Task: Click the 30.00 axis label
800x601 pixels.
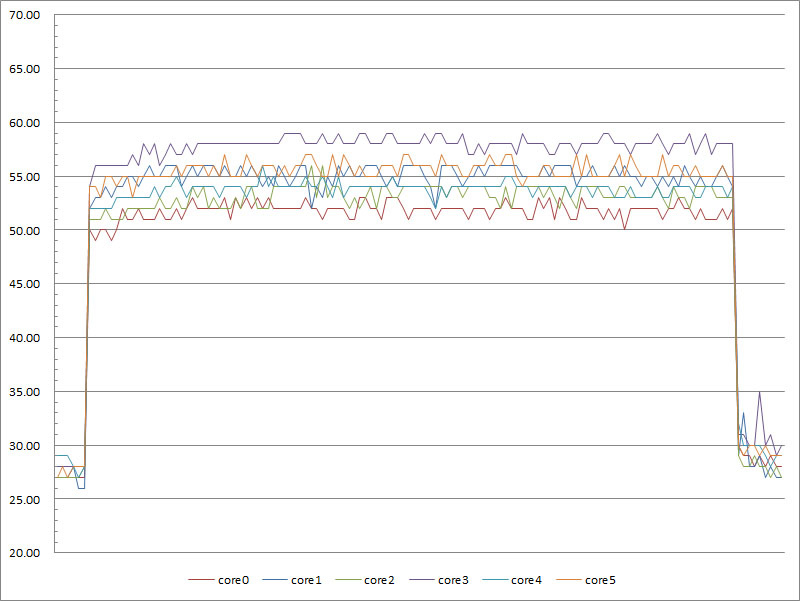Action: pyautogui.click(x=24, y=446)
